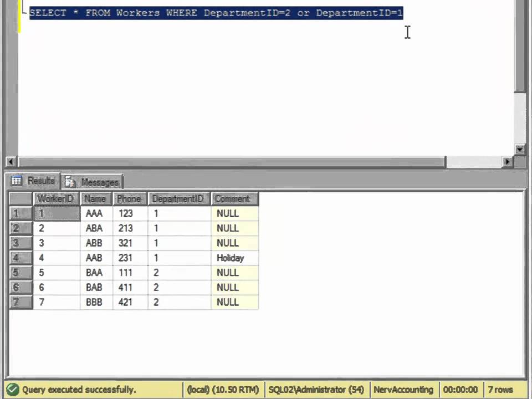Image resolution: width=532 pixels, height=399 pixels.
Task: Click the Name cell BBB
Action: click(96, 302)
